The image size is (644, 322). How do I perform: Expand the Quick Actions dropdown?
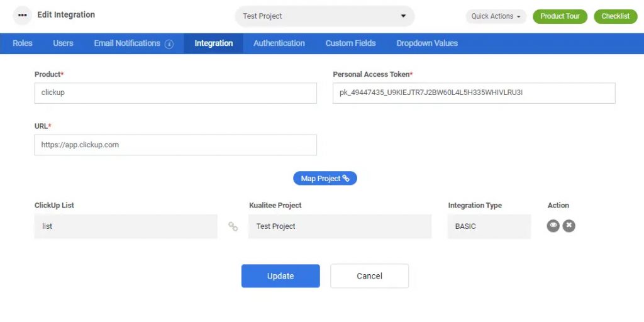[496, 16]
